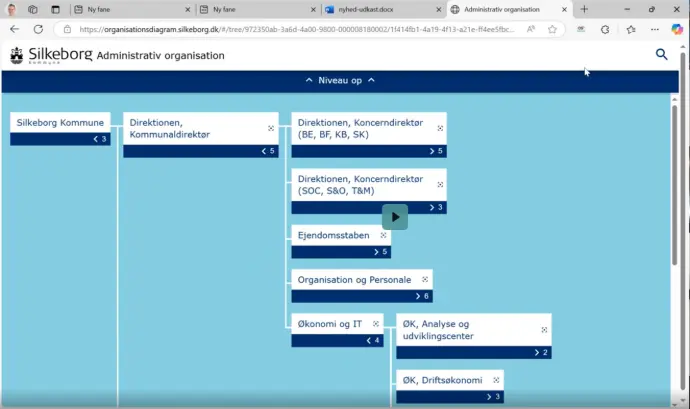The image size is (690, 409).
Task: Close the first Ny fane tab
Action: pyautogui.click(x=188, y=9)
